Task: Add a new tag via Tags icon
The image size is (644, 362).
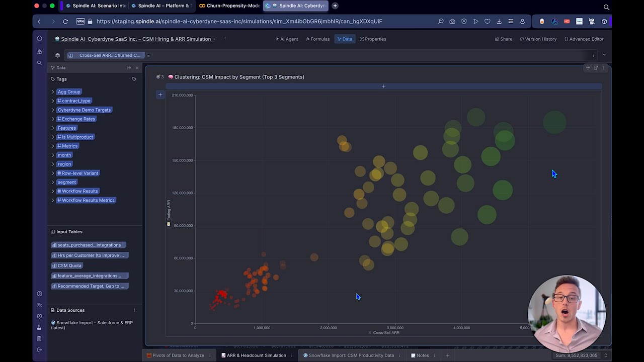Action: pyautogui.click(x=134, y=79)
